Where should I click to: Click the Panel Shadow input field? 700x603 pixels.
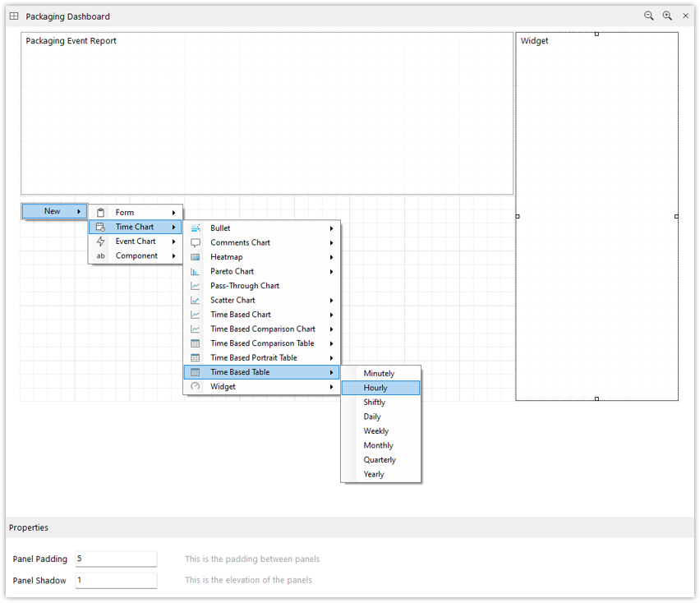pyautogui.click(x=116, y=580)
